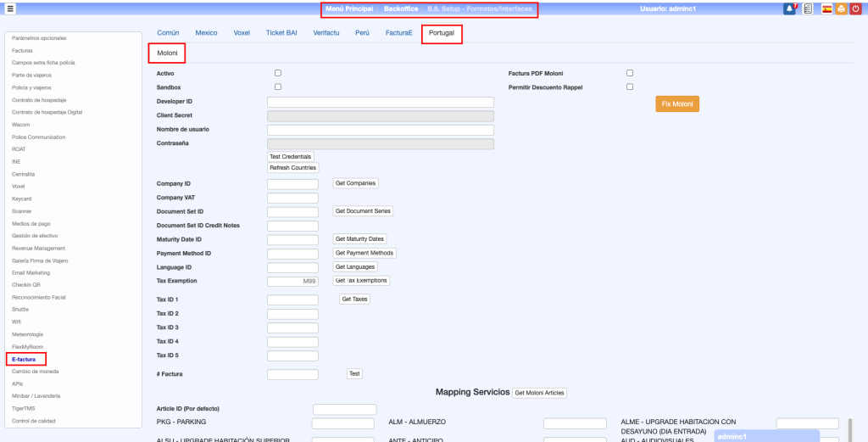Toggle the Sandbox checkbox
The height and width of the screenshot is (442, 868).
click(278, 87)
